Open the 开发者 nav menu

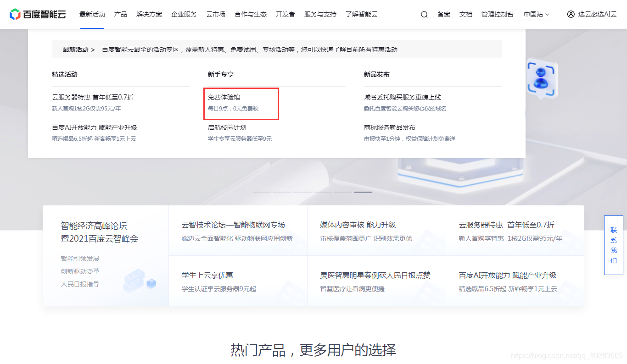286,14
